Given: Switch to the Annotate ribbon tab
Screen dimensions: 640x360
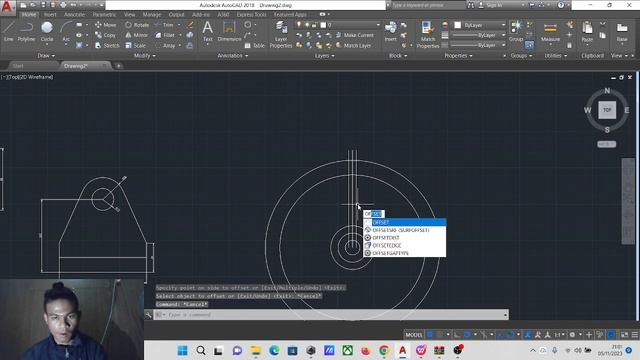Looking at the screenshot, I should click(74, 14).
